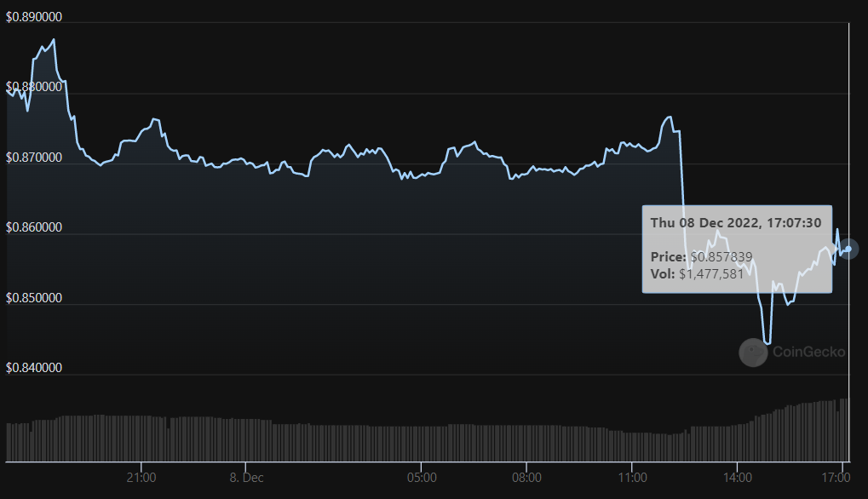Click the lowest dip of the price line
This screenshot has width=868, height=499.
point(767,343)
